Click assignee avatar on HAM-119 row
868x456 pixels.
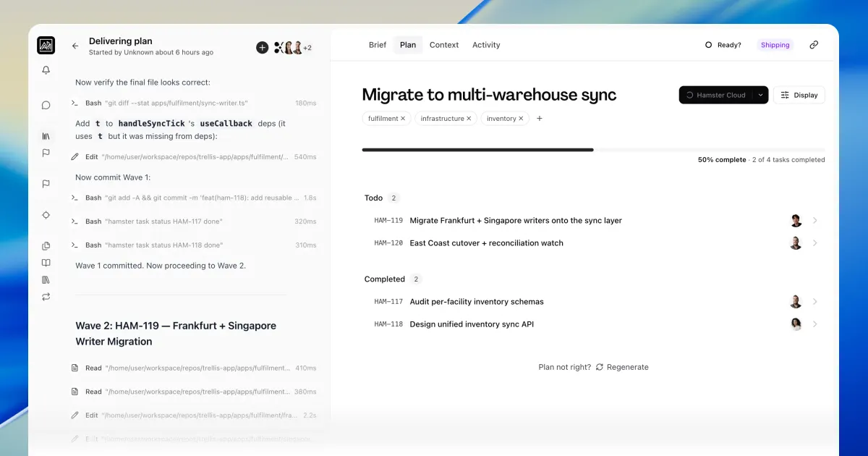[796, 221]
